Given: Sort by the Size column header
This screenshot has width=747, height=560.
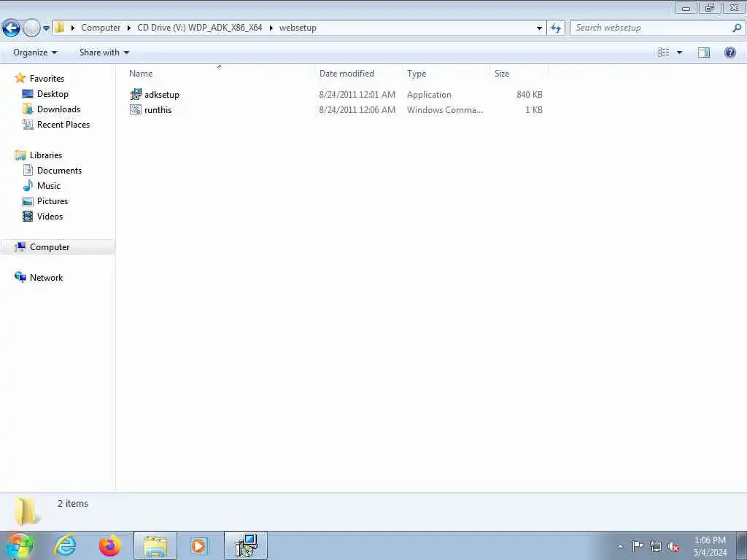Looking at the screenshot, I should 519,74.
